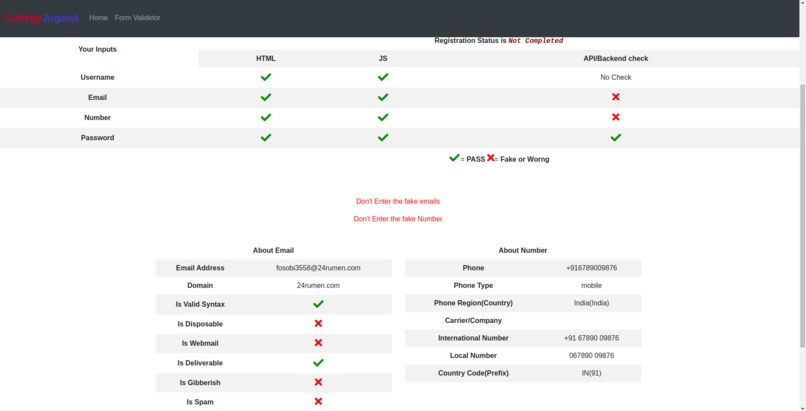The image size is (806, 411).
Task: Open the CollegeJugaad logo link
Action: click(41, 18)
